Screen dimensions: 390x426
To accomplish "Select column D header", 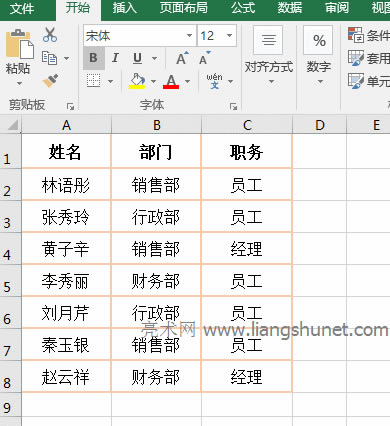I will (x=320, y=125).
